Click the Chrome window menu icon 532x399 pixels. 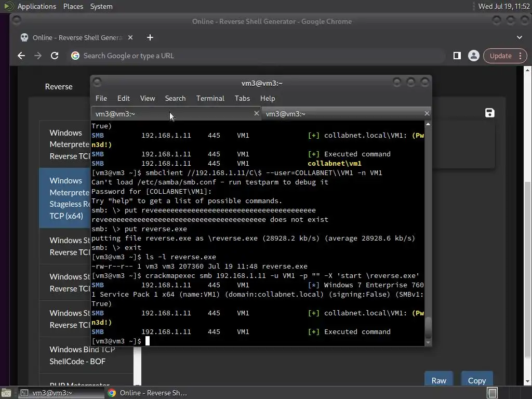pyautogui.click(x=16, y=21)
